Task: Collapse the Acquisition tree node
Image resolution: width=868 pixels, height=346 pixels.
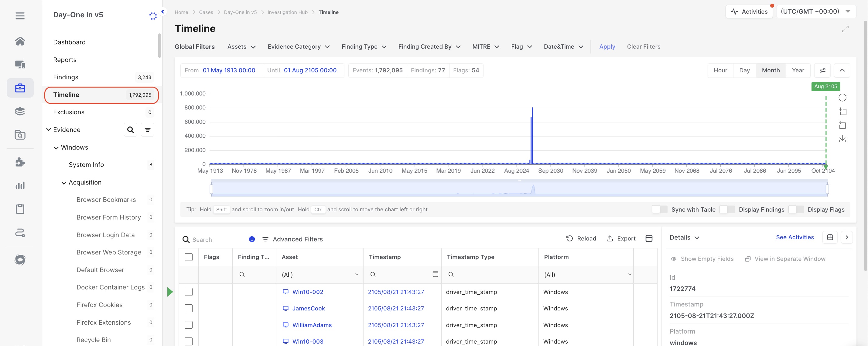Action: coord(64,183)
